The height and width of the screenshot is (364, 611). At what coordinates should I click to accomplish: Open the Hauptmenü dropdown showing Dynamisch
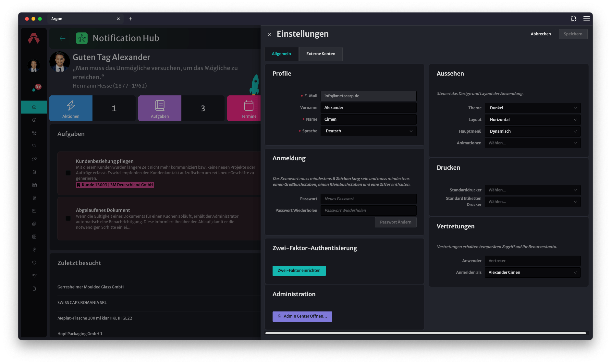coord(533,131)
